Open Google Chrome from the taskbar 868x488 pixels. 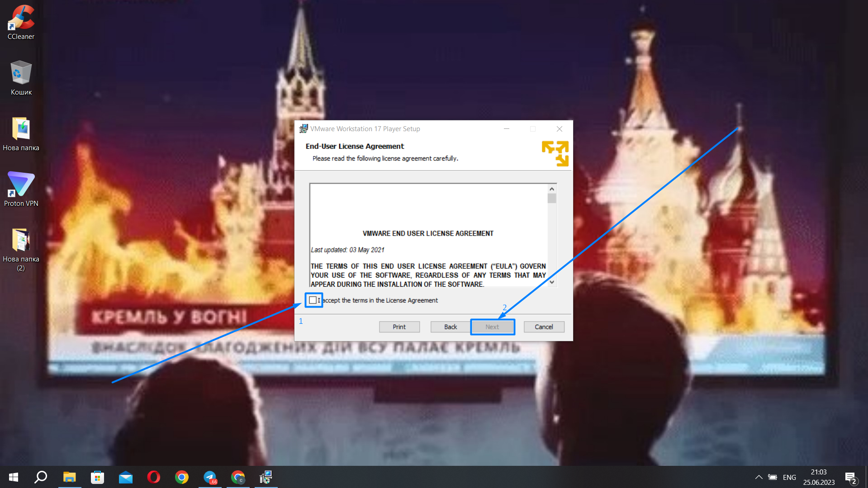182,477
